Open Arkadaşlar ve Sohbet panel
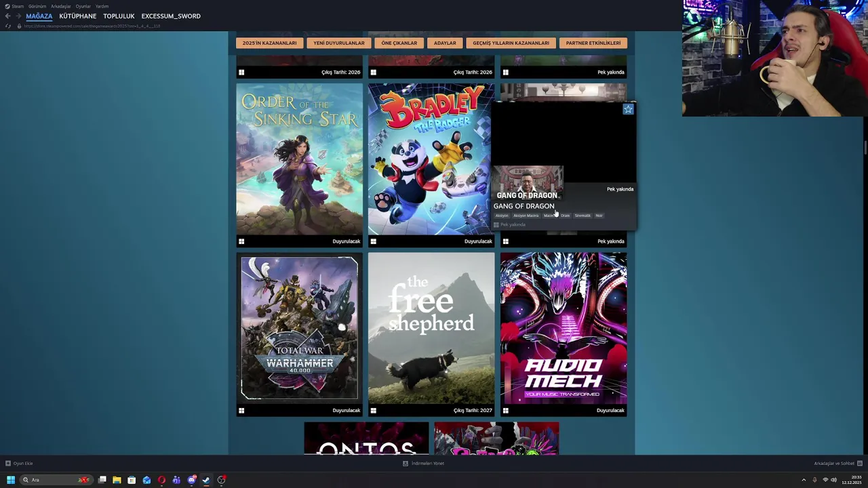Viewport: 868px width, 488px height. [834, 464]
